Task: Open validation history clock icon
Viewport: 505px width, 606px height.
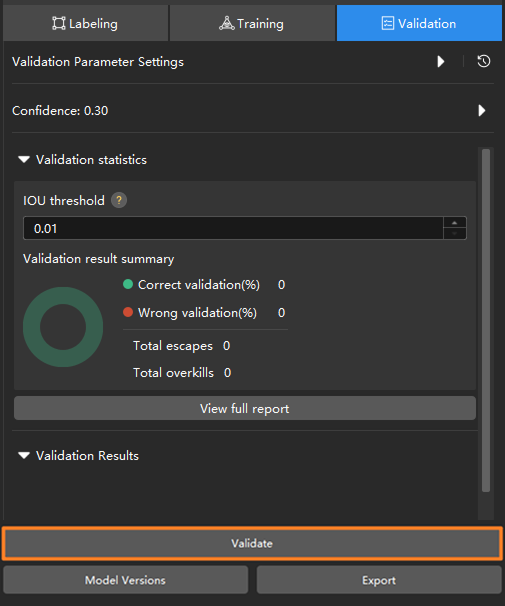Action: coord(484,61)
